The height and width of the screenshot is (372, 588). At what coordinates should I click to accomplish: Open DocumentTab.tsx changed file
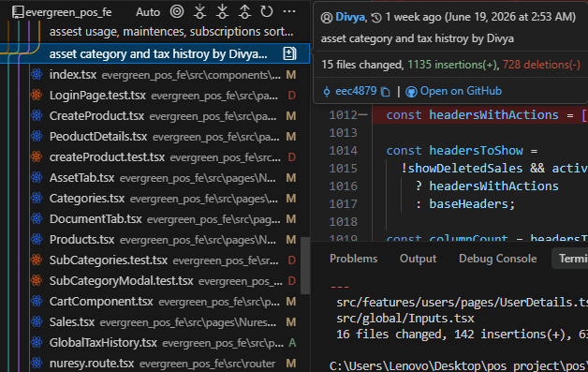165,219
